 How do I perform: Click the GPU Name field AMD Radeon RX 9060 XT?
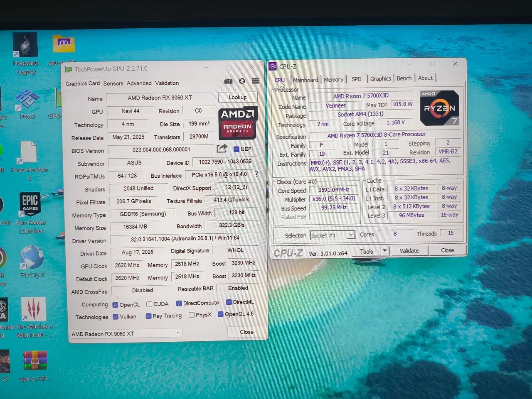click(x=160, y=98)
